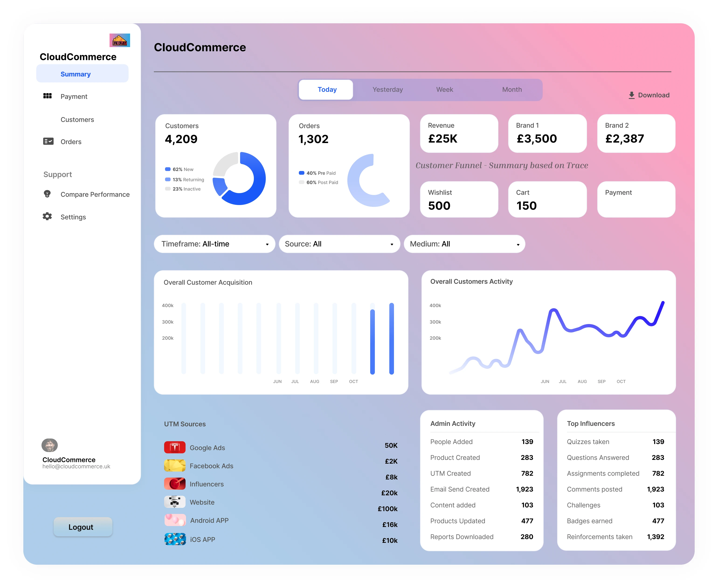The height and width of the screenshot is (588, 718).
Task: Open Settings via the gear icon
Action: (47, 216)
